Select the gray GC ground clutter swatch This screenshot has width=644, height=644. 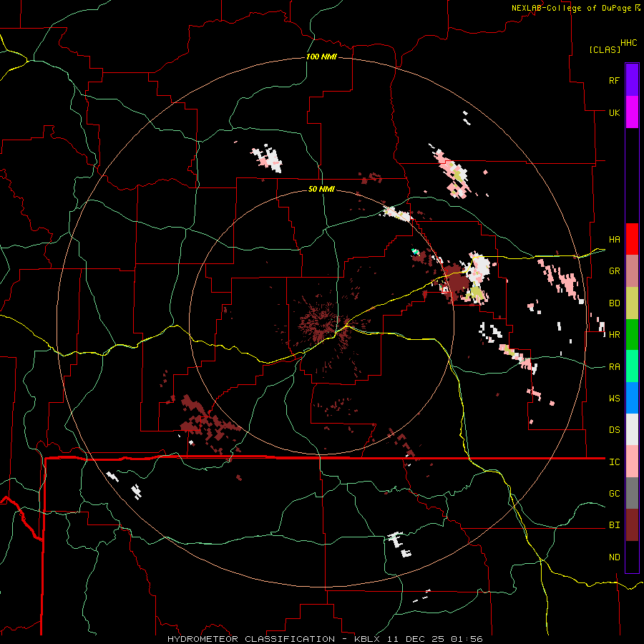pyautogui.click(x=632, y=493)
